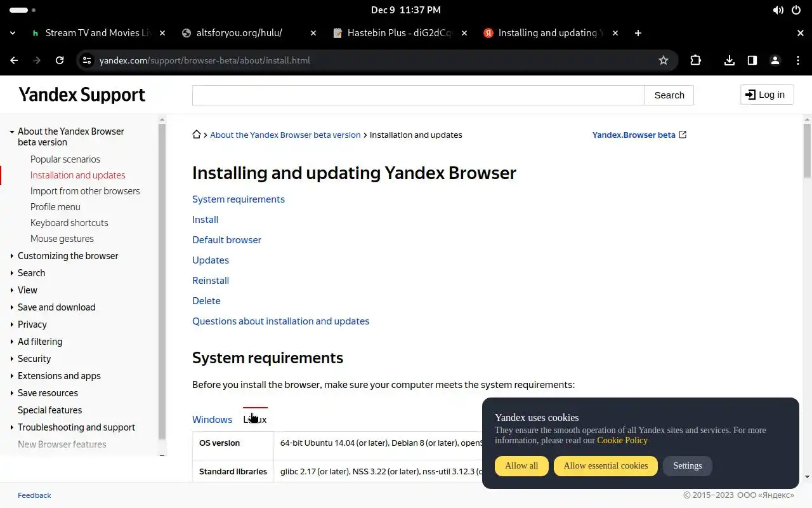Click the Yandex Support logo
Screen dimensions: 812x508
(82, 95)
